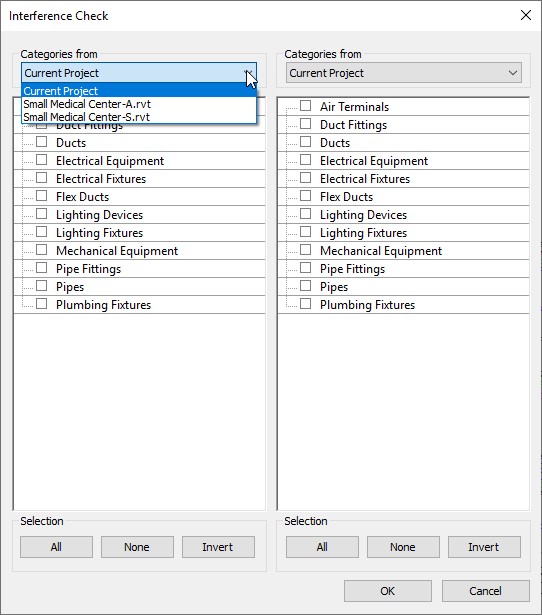This screenshot has width=542, height=615.
Task: Check Air Terminals in right list
Action: 306,106
